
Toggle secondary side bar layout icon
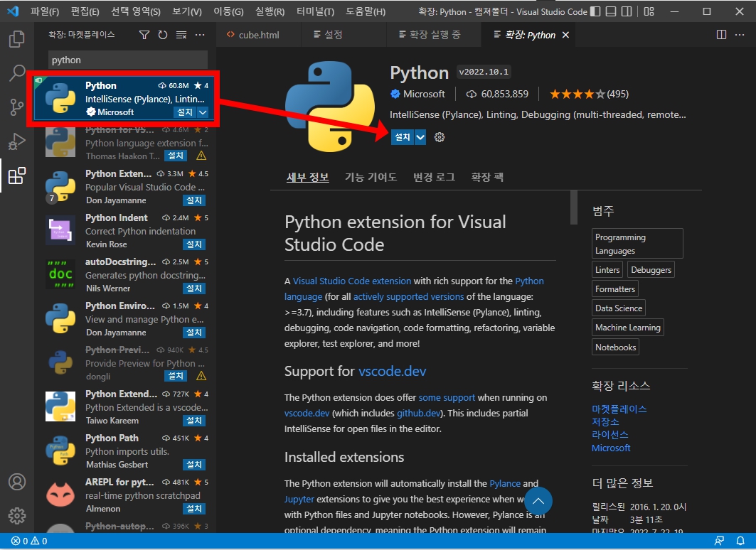[627, 11]
